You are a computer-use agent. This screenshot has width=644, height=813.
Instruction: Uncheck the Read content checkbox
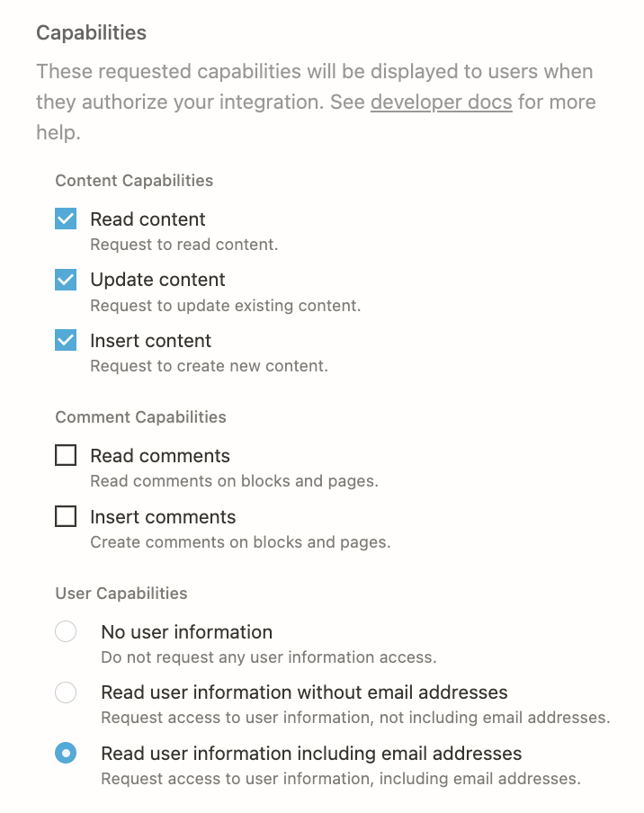click(x=65, y=219)
